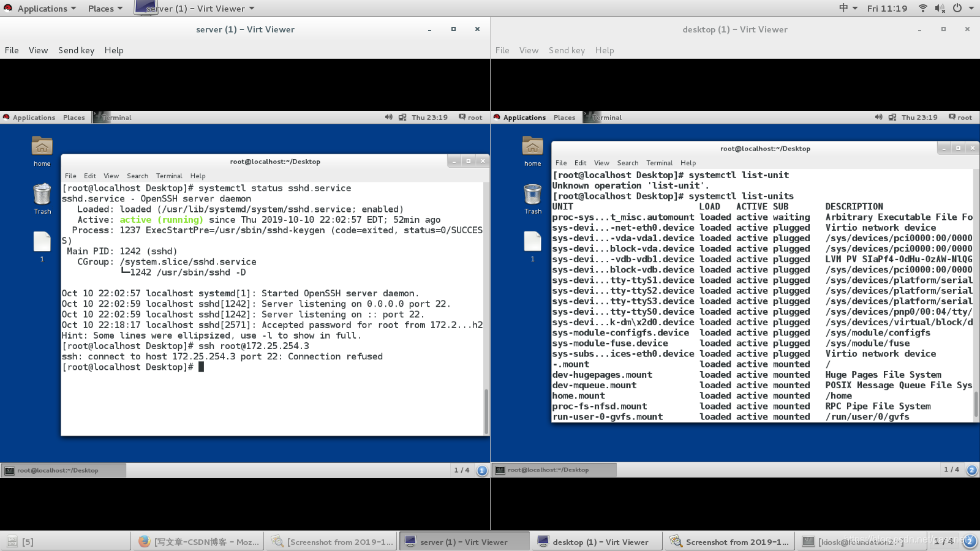The width and height of the screenshot is (980, 551).
Task: Open host Places menu
Action: coord(105,9)
